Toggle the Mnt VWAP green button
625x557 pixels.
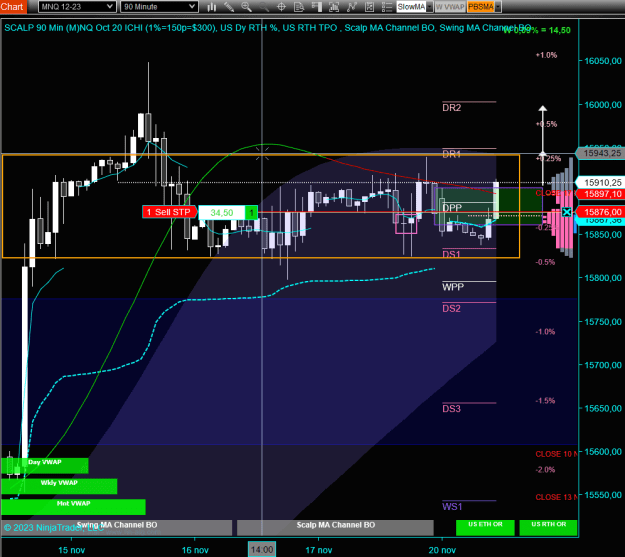[73, 507]
